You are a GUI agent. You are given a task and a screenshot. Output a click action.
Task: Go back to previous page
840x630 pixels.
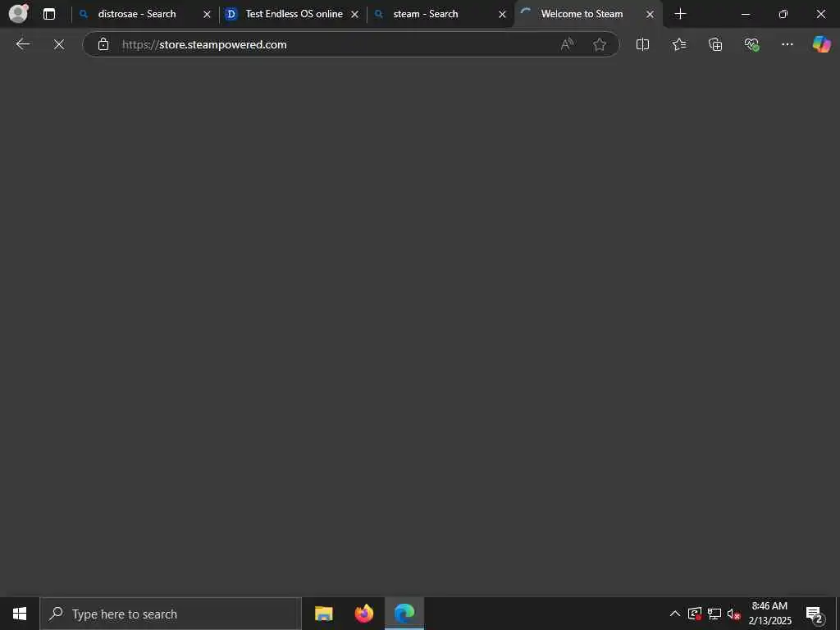(x=22, y=44)
